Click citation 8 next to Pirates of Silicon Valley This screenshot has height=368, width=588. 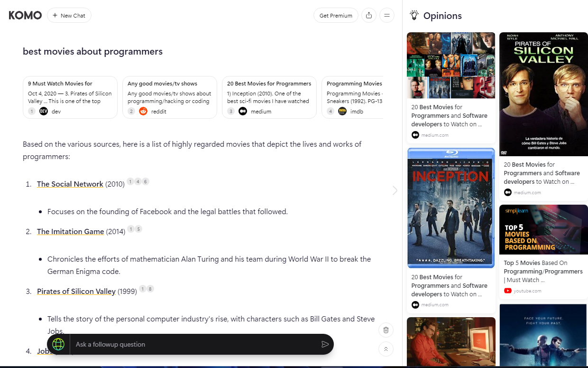(150, 289)
